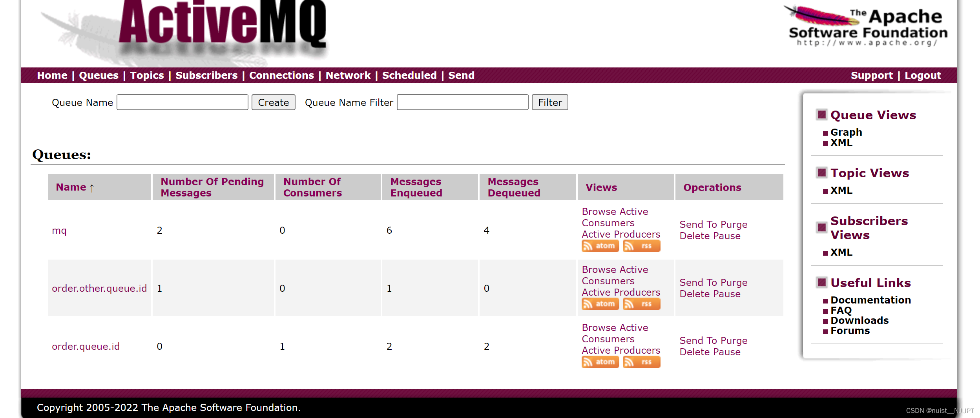View Active Producers for order.queue.id
Viewport: 980px width, 418px height.
tap(621, 350)
